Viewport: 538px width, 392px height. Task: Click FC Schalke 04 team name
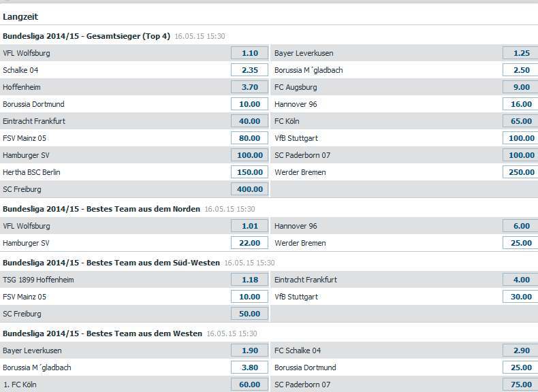click(x=298, y=350)
